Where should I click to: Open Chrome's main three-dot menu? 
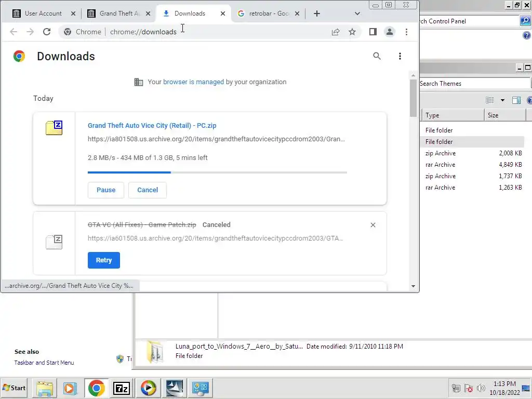[406, 32]
